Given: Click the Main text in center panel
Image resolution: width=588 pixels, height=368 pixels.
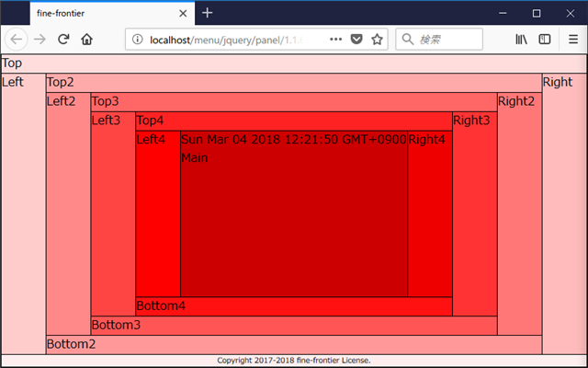Looking at the screenshot, I should [x=195, y=157].
